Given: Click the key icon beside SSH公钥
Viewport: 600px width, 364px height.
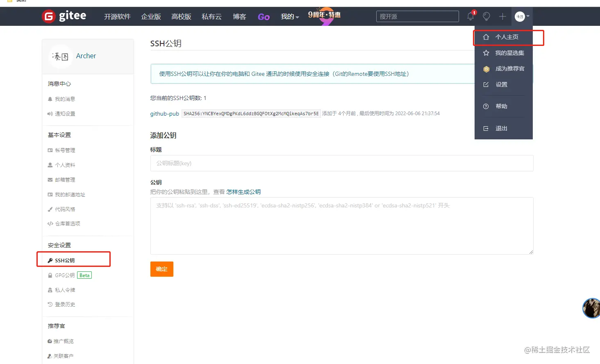Looking at the screenshot, I should pos(50,260).
